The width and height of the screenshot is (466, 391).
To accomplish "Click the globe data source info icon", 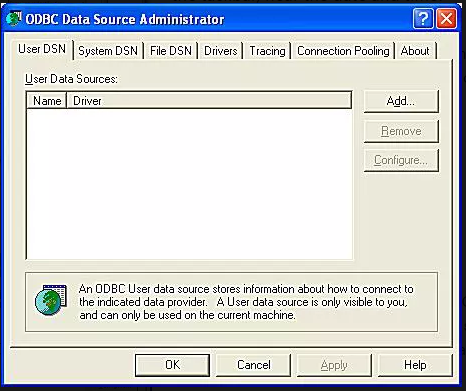I will click(51, 300).
